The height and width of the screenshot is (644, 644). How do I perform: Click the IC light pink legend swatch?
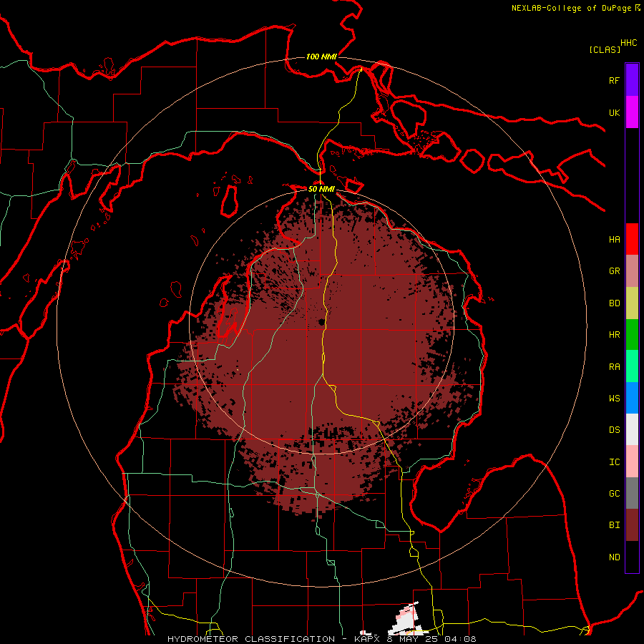[632, 462]
